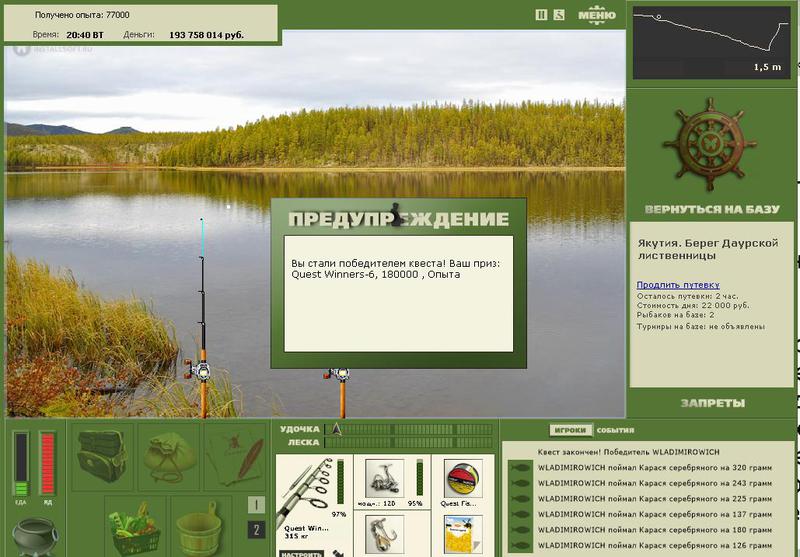Image resolution: width=800 pixels, height=557 pixels.
Task: Click the Турниры на базе: не объявлены line
Action: (x=701, y=326)
